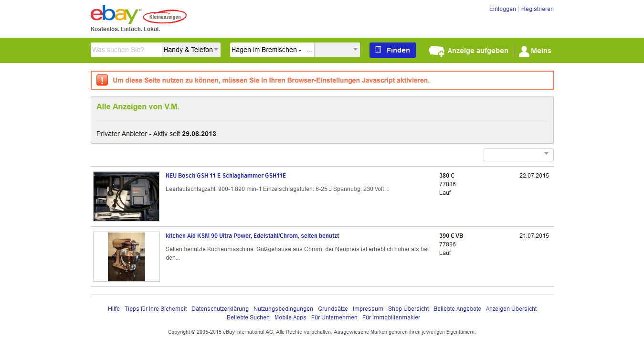The width and height of the screenshot is (644, 349).
Task: Click the Für Unternehmen footer link
Action: [334, 317]
